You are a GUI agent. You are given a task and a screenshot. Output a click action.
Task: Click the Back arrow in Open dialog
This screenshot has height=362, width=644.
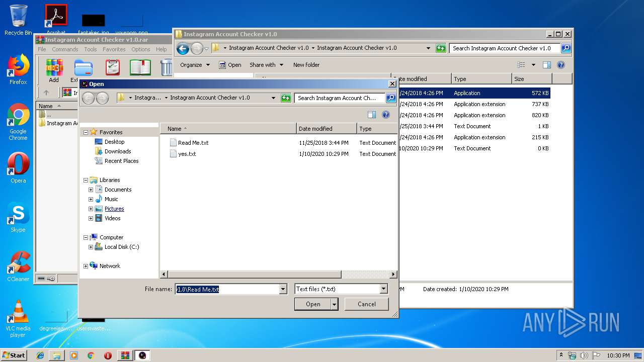pos(89,98)
